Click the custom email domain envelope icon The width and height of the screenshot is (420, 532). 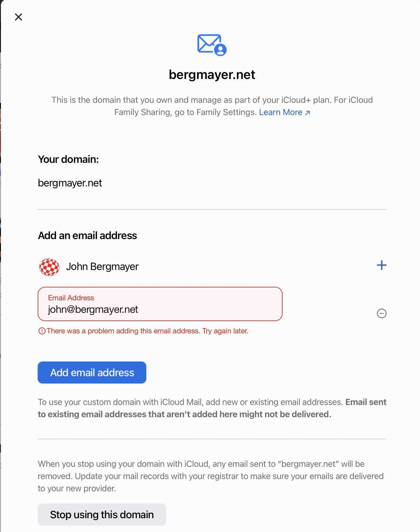coord(212,45)
